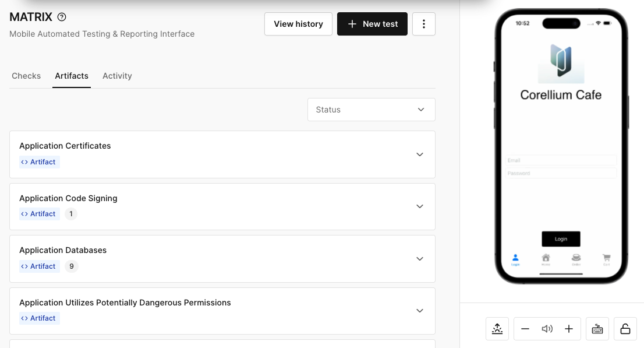Click the device lock icon
This screenshot has height=348, width=644.
point(625,329)
